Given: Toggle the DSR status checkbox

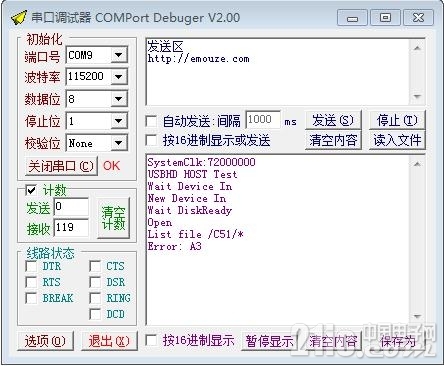Looking at the screenshot, I should tap(95, 282).
